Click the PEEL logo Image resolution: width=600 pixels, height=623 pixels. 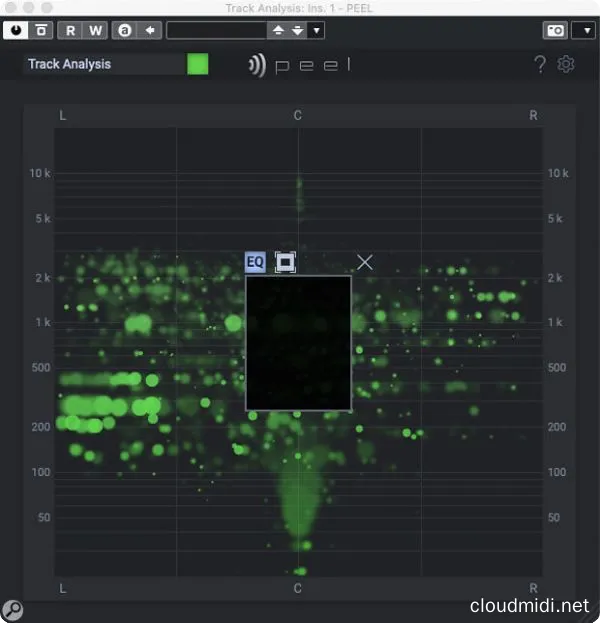[300, 66]
